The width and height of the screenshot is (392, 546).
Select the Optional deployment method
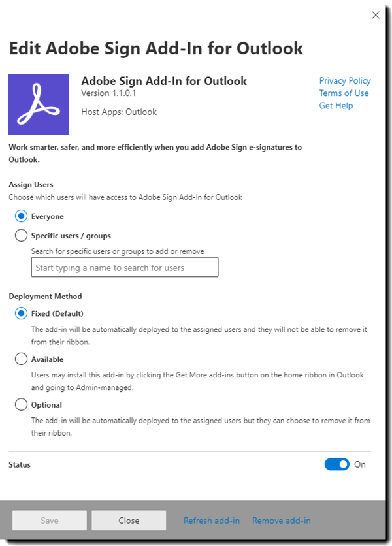pos(21,405)
